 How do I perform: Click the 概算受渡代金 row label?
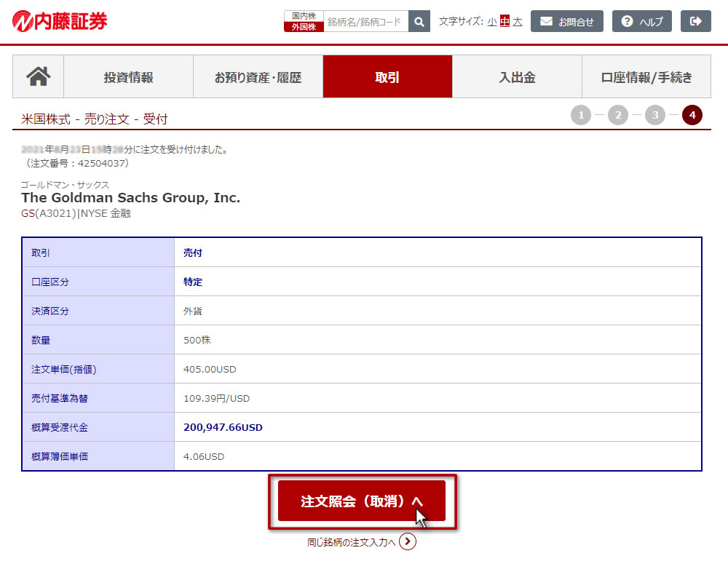click(x=60, y=427)
